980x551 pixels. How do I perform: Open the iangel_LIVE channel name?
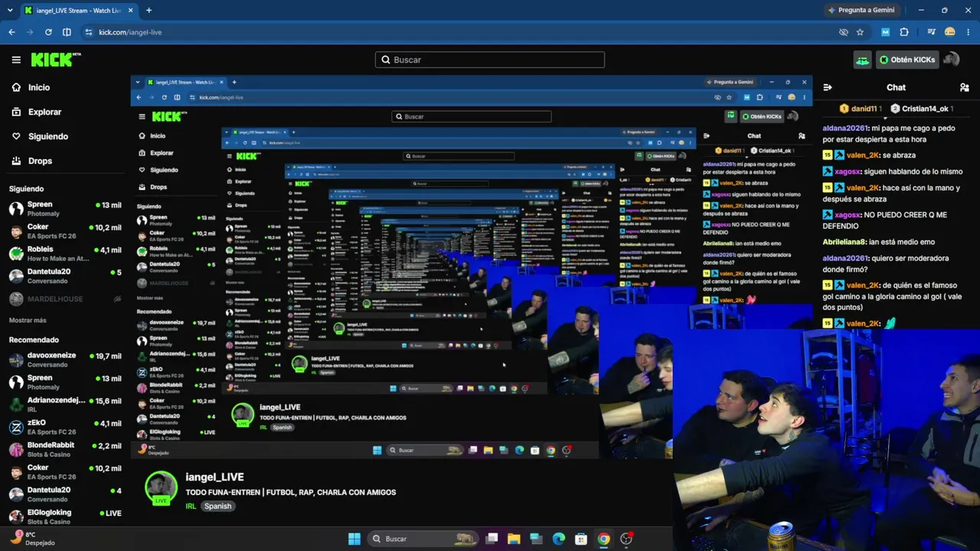[x=214, y=477]
